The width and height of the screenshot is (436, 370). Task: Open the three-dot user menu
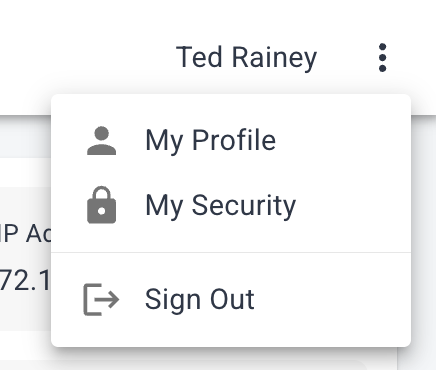(382, 58)
